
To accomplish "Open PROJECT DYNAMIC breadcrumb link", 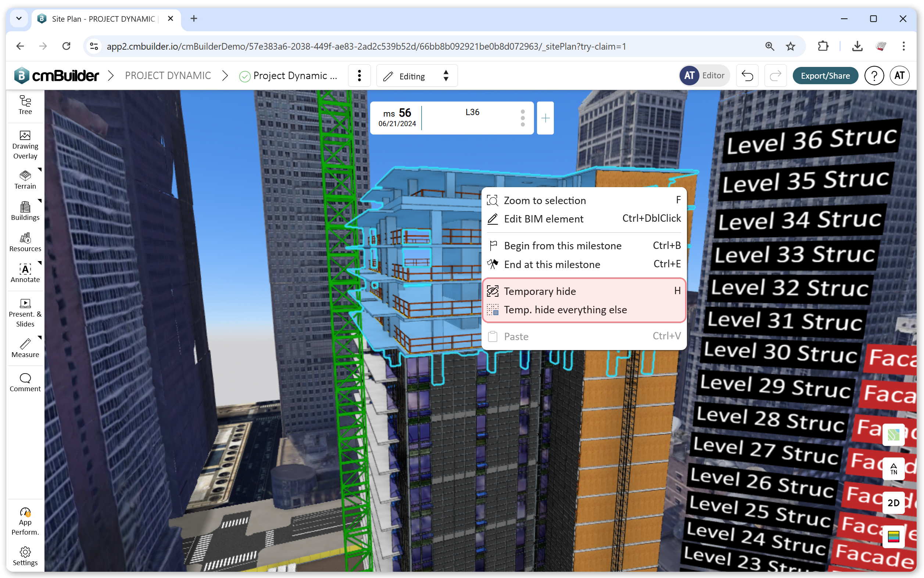I will click(x=168, y=76).
